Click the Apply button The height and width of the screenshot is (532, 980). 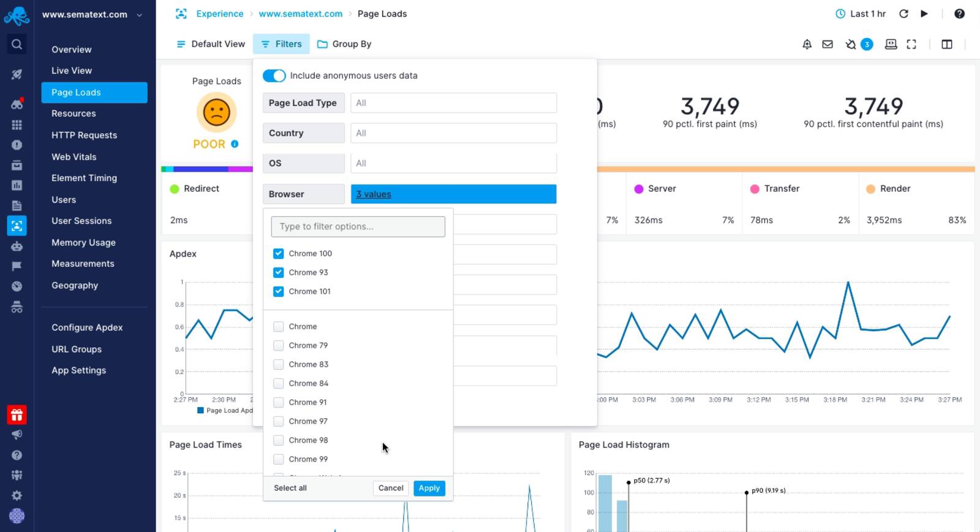point(429,489)
